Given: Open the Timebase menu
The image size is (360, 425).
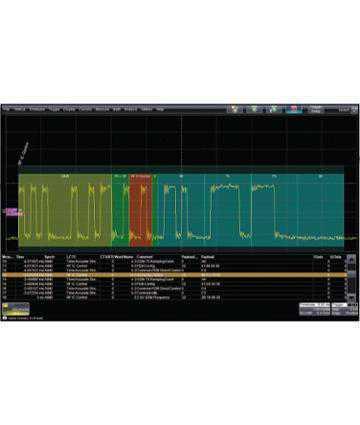Looking at the screenshot, I should (37, 109).
